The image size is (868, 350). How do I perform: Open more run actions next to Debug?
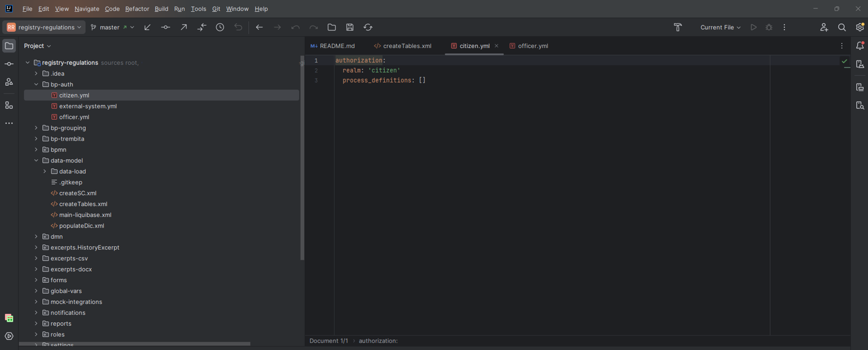(x=784, y=27)
